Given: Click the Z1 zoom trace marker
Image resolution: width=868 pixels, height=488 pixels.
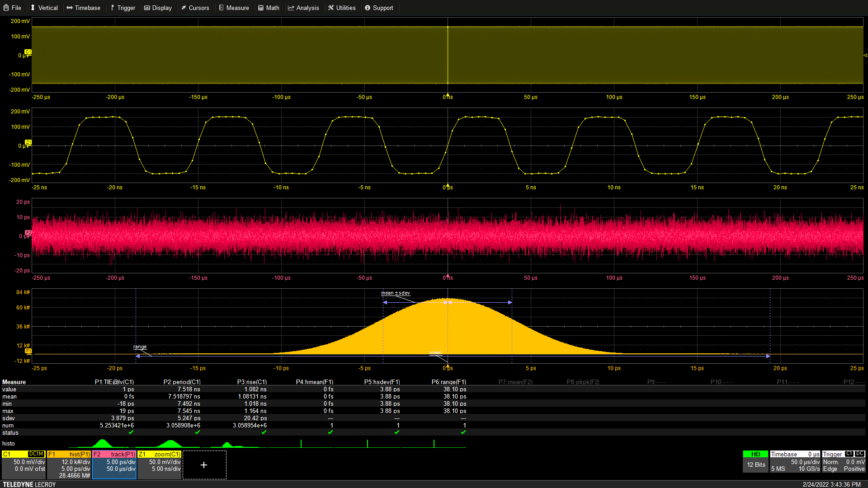Looking at the screenshot, I should click(28, 142).
